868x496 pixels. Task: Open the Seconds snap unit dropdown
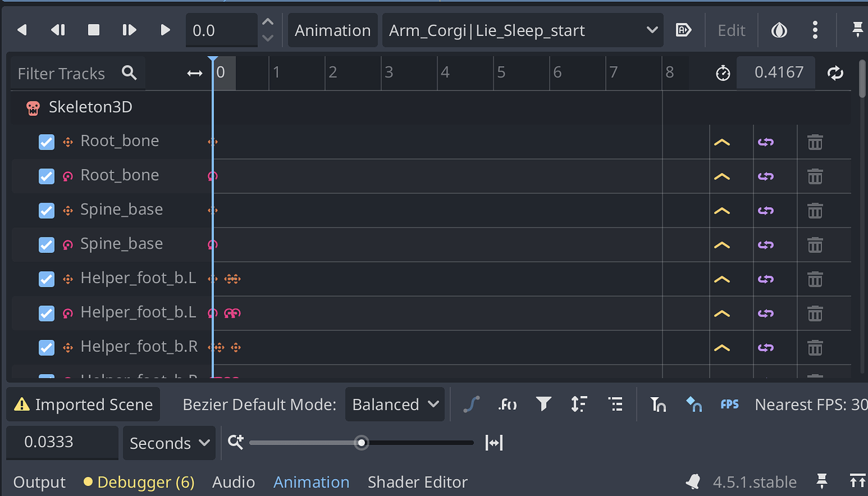click(x=169, y=442)
